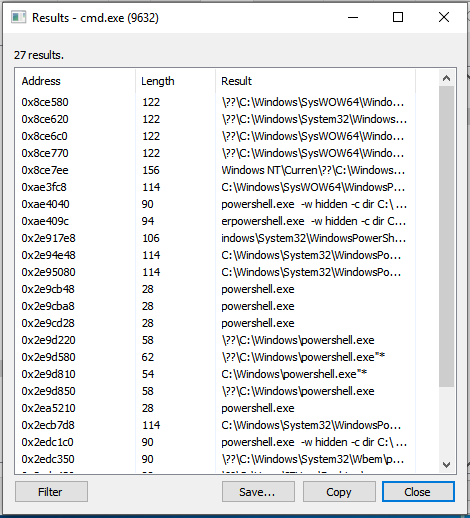
Task: Click the length value 62
Action: click(x=148, y=357)
